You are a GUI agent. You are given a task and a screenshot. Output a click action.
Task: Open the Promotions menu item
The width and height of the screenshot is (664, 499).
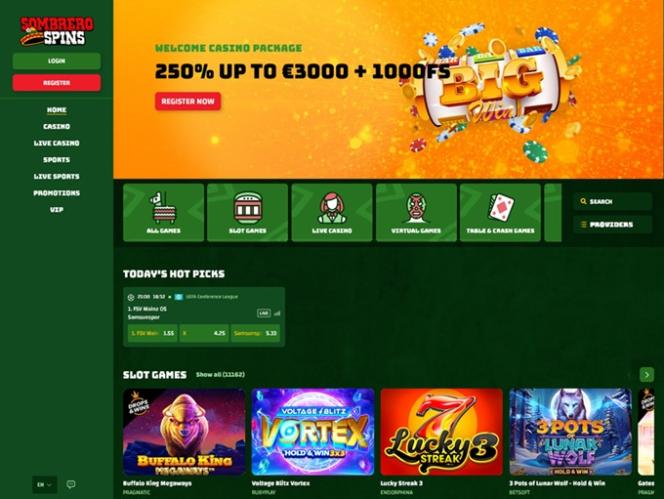(57, 193)
